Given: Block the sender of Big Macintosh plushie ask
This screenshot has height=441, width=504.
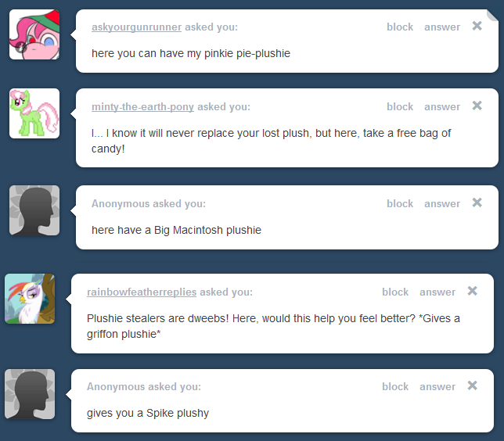Looking at the screenshot, I should (400, 203).
